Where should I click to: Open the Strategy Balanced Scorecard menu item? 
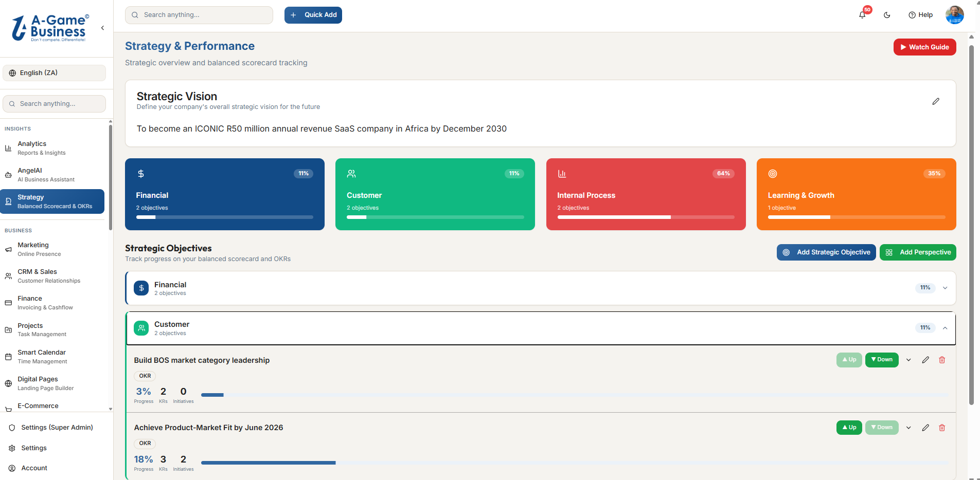click(52, 201)
